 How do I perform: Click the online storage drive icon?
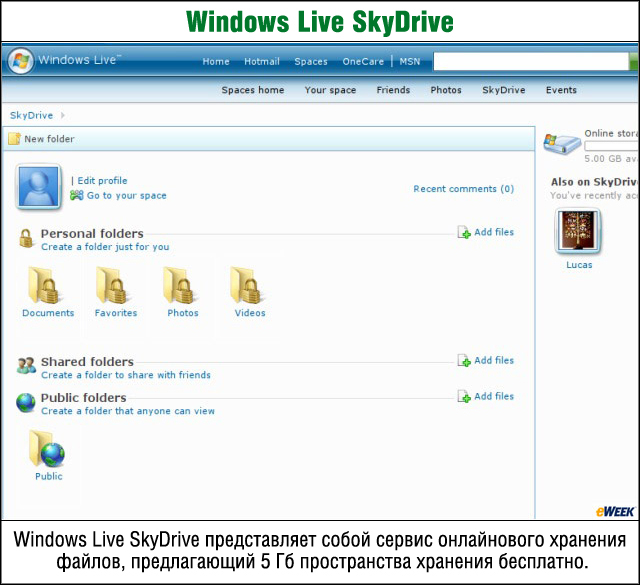click(562, 144)
